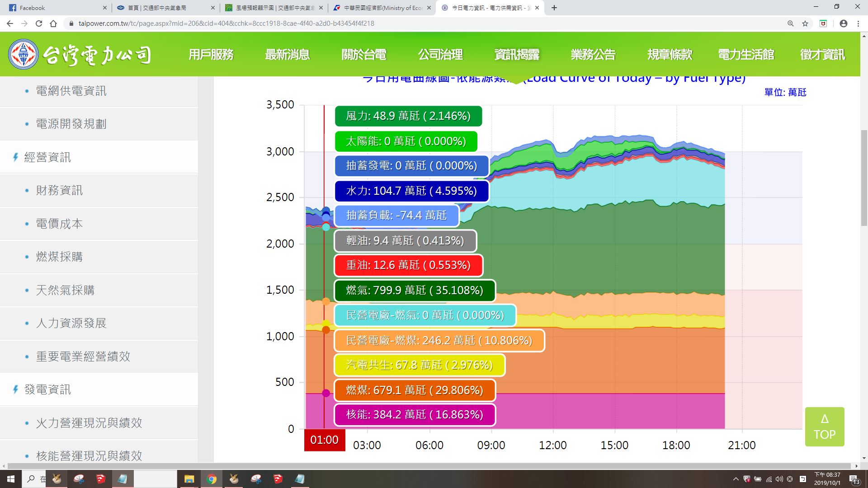Open the Chrome profile avatar icon
Screen dimensions: 868x488
coord(844,23)
